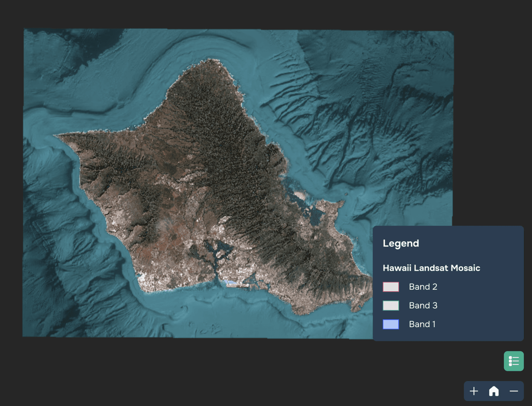Screen dimensions: 532x406
Task: Click the blue airport runway area
Action: pyautogui.click(x=231, y=282)
